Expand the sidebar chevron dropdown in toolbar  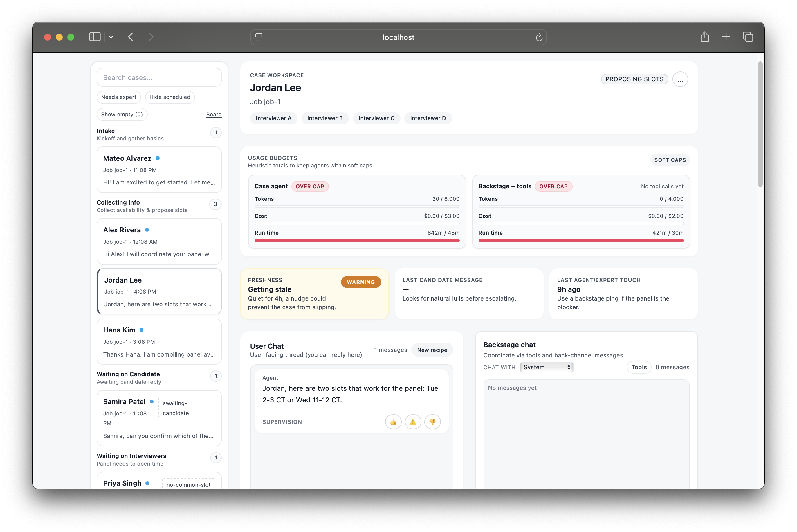click(111, 37)
